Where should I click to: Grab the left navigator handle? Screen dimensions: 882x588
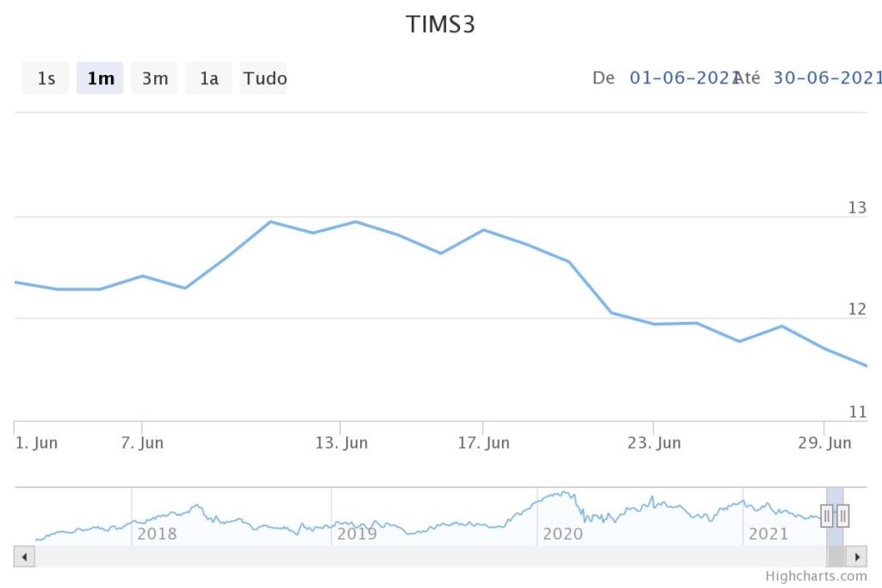(827, 516)
